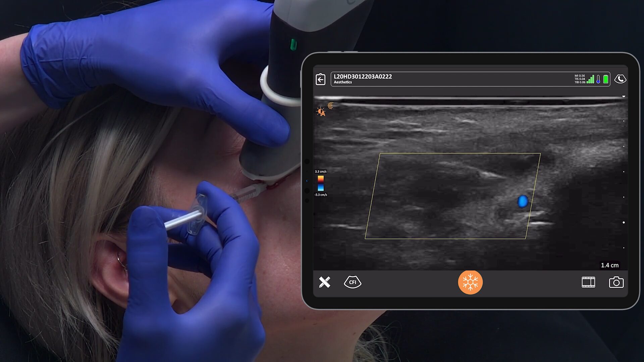
Task: Click the green signal strength bars
Action: coord(590,79)
